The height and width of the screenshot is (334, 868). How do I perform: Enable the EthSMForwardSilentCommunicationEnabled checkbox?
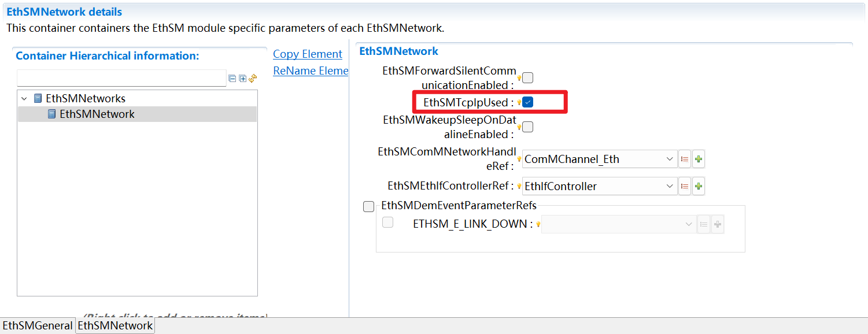528,78
